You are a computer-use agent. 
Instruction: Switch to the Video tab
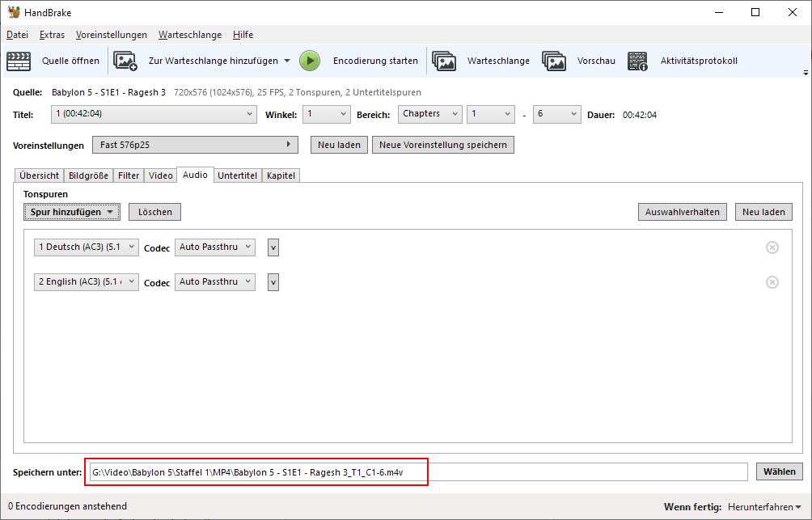click(x=160, y=175)
